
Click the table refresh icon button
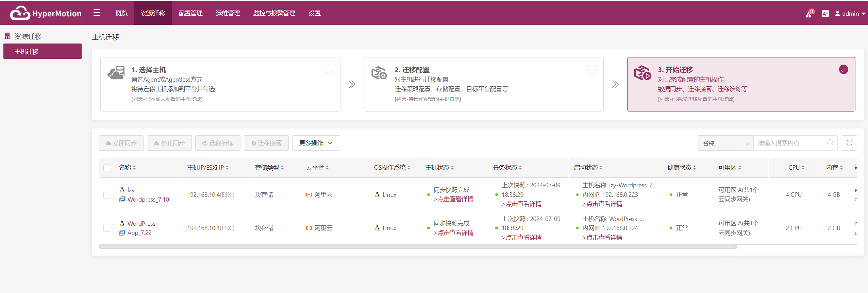pyautogui.click(x=849, y=143)
